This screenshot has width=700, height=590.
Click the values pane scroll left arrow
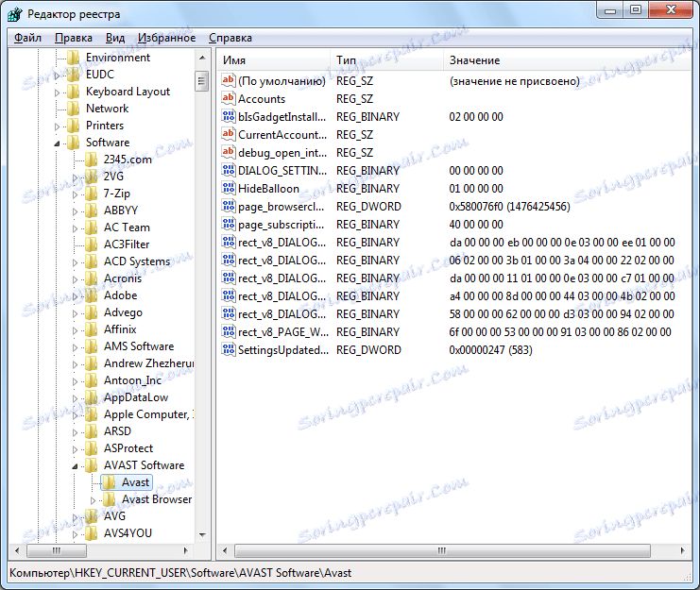point(225,550)
